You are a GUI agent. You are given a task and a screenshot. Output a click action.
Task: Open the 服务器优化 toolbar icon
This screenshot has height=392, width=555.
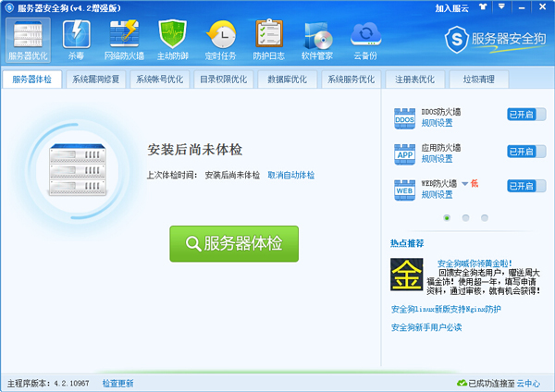[x=28, y=41]
